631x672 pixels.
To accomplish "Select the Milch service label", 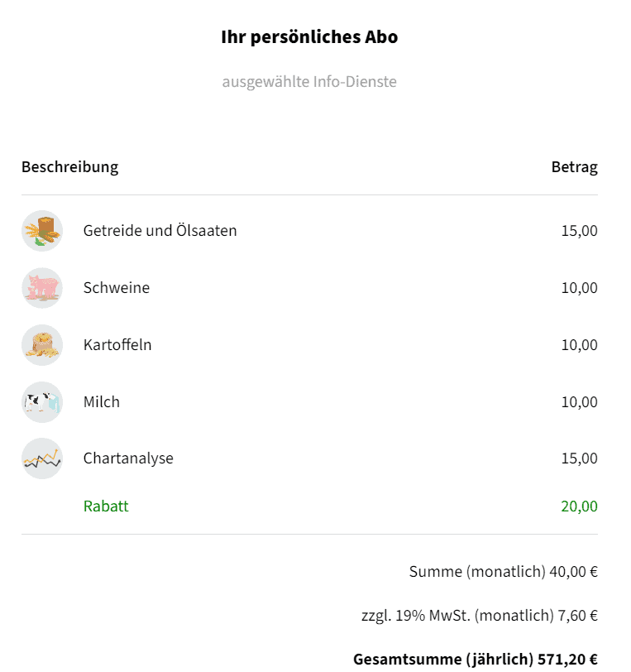I will pyautogui.click(x=102, y=402).
